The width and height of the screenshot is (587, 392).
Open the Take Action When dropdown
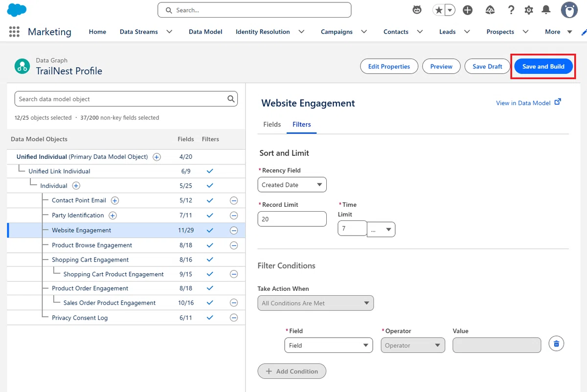(316, 303)
